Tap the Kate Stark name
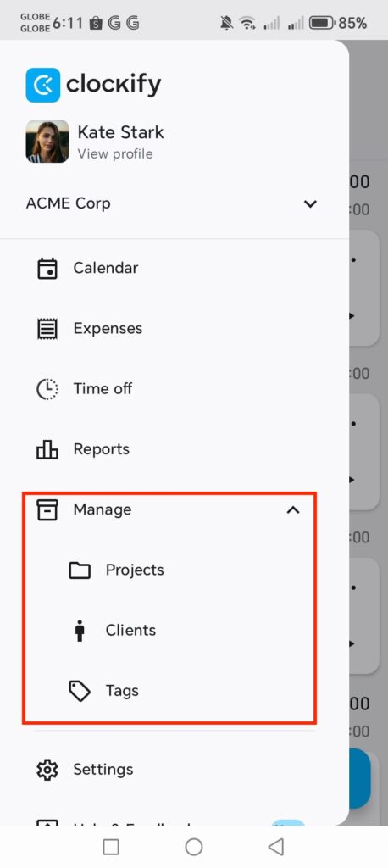Screen dimensions: 388x868 tap(120, 132)
